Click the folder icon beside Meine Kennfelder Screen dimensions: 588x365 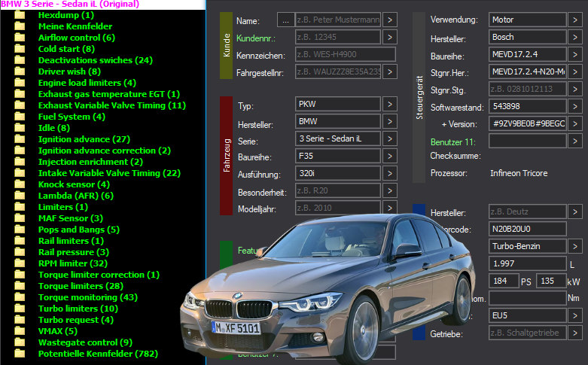coord(20,26)
